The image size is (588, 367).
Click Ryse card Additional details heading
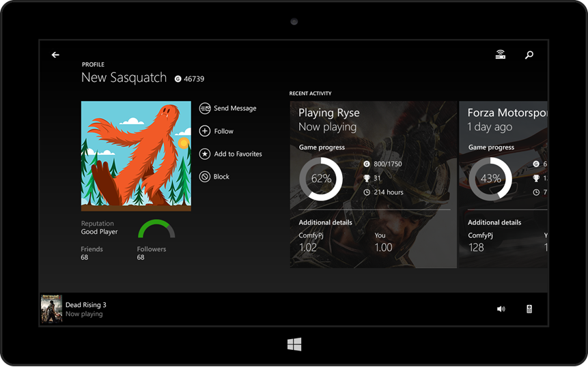pyautogui.click(x=326, y=222)
